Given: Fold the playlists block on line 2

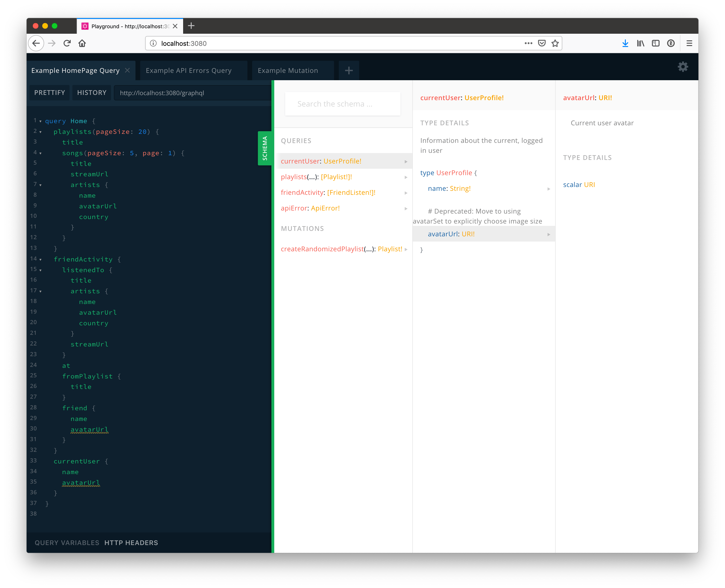Looking at the screenshot, I should point(40,132).
